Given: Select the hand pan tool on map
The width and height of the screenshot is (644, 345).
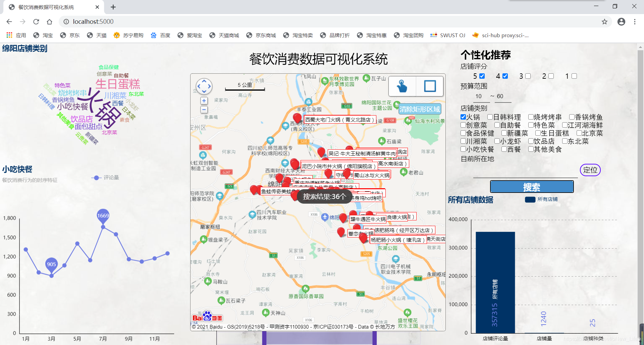Looking at the screenshot, I should 402,86.
